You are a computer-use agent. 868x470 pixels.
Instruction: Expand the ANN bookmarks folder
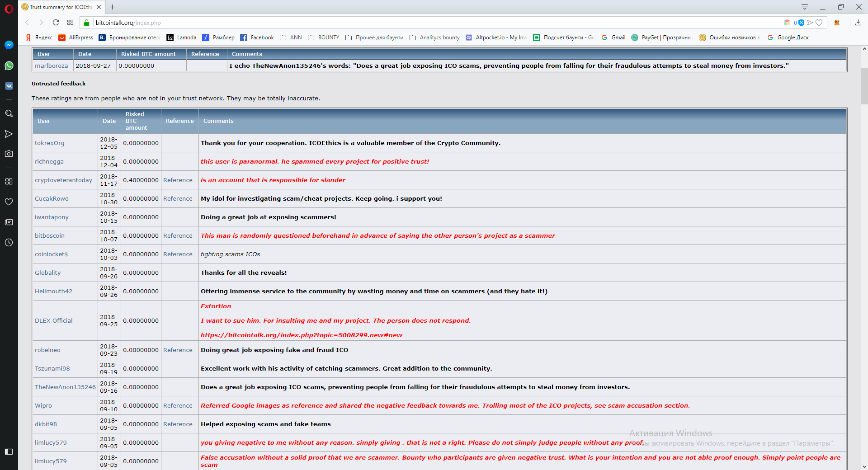[291, 38]
